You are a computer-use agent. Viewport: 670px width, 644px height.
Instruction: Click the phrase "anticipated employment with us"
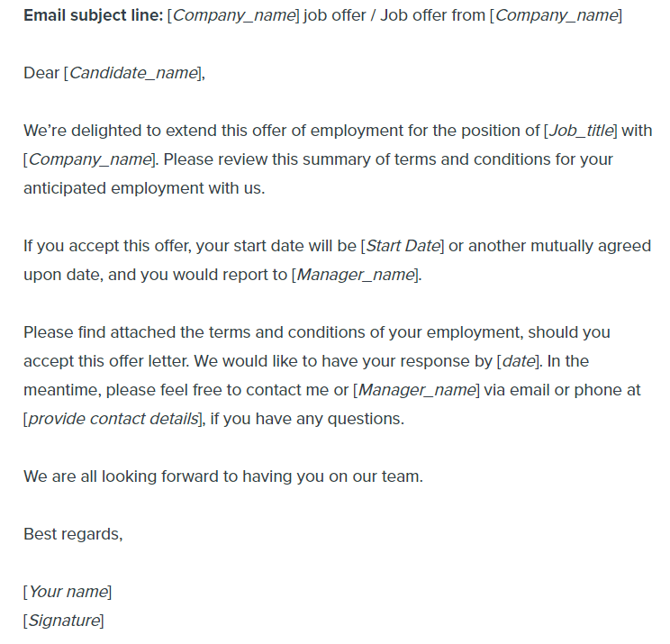click(144, 188)
